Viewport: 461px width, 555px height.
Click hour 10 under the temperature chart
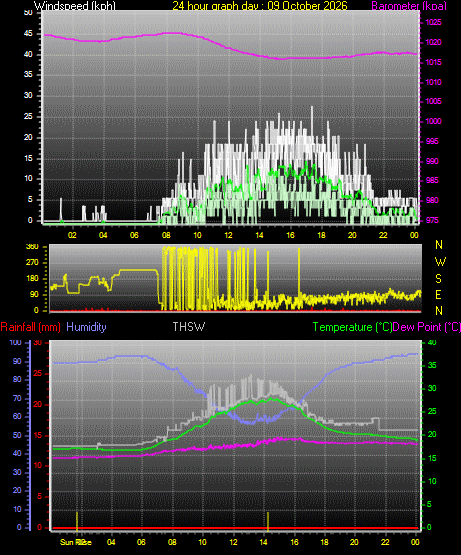202,542
